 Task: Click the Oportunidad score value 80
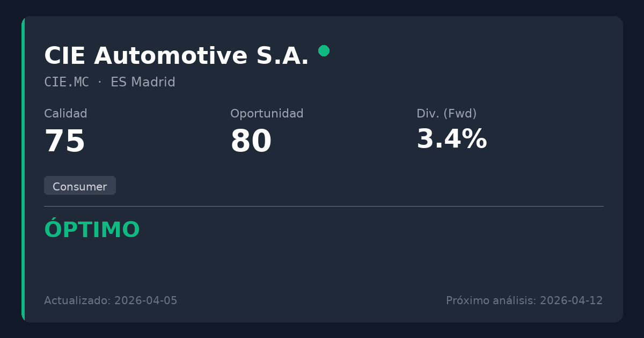click(x=251, y=142)
